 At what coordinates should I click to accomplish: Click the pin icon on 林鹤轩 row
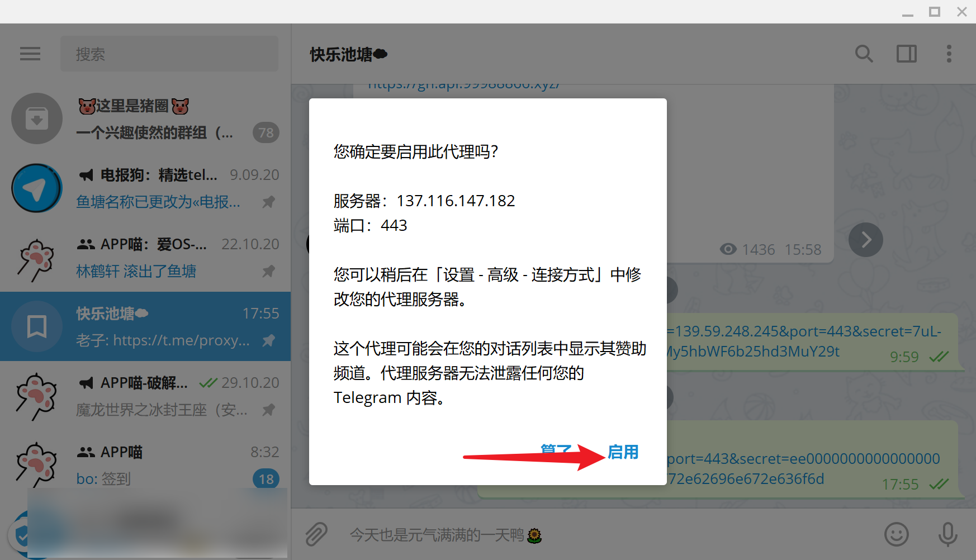pyautogui.click(x=269, y=271)
